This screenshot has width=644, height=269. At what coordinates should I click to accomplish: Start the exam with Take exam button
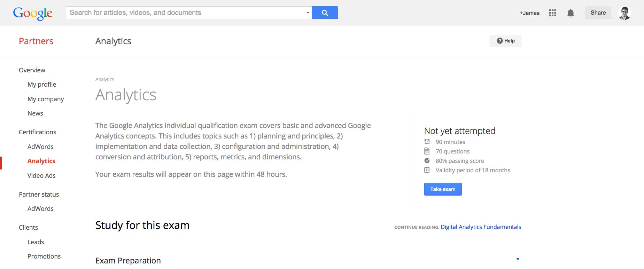443,189
